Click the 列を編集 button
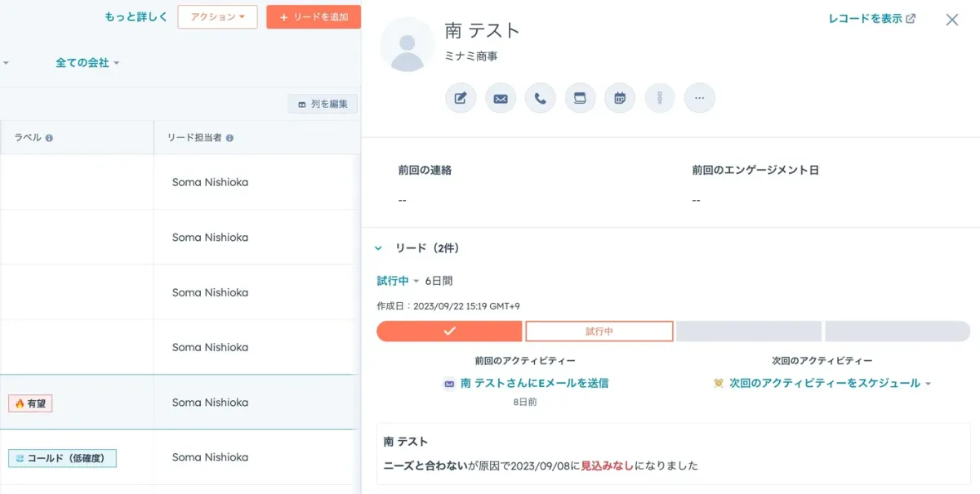Image resolution: width=980 pixels, height=494 pixels. pyautogui.click(x=323, y=104)
